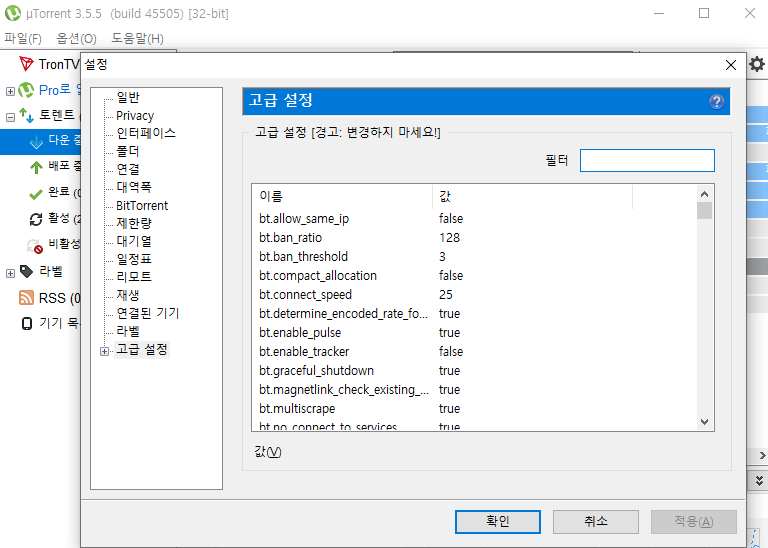Open the help question mark icon
768x548 pixels.
716,102
